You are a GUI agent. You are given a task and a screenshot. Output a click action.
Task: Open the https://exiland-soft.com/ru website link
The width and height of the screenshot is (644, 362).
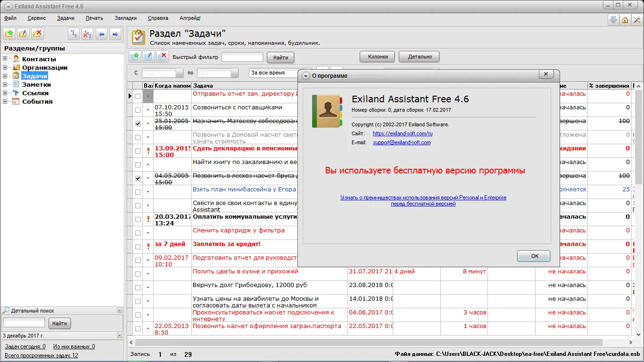click(x=403, y=133)
